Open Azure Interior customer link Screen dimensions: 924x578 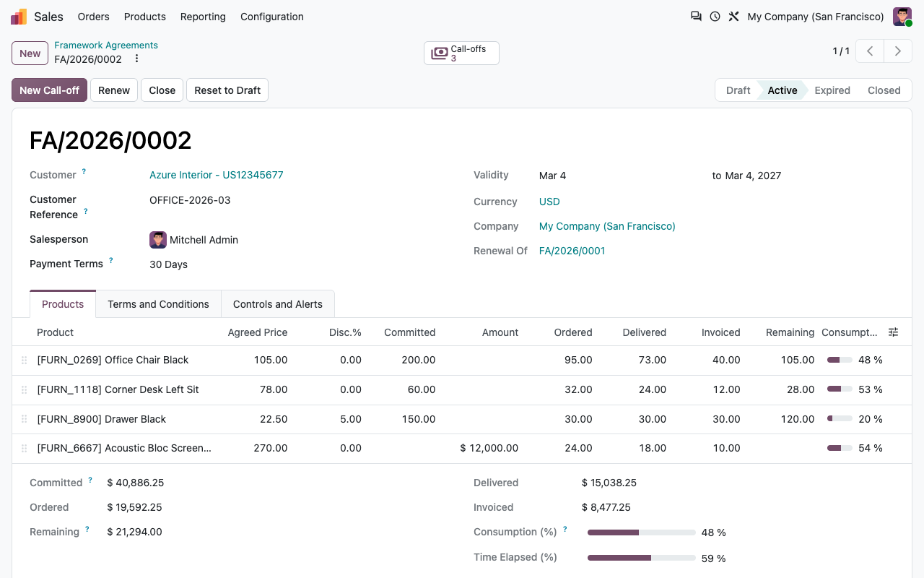pyautogui.click(x=217, y=175)
